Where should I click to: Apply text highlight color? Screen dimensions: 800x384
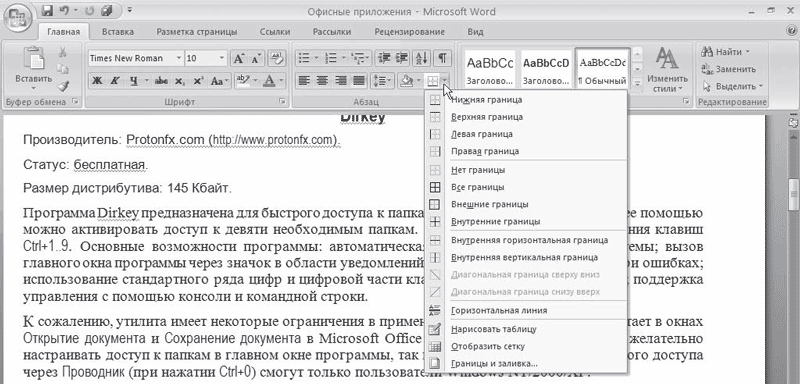pyautogui.click(x=243, y=81)
